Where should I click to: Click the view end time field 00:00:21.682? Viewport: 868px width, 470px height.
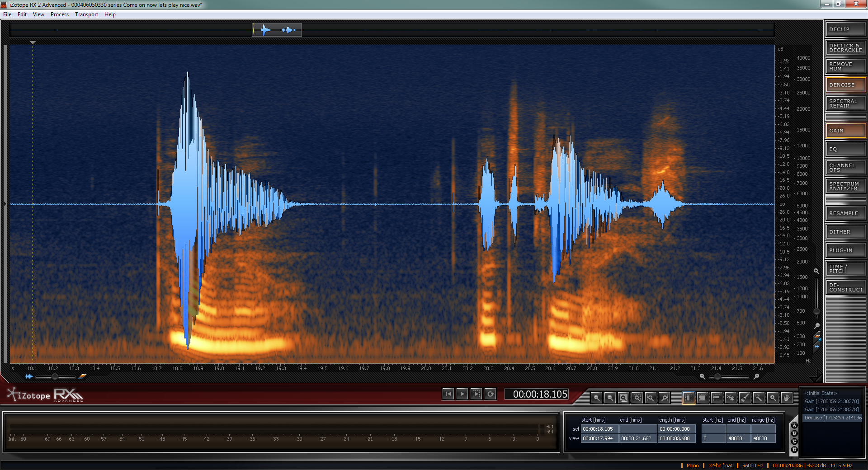[638, 438]
